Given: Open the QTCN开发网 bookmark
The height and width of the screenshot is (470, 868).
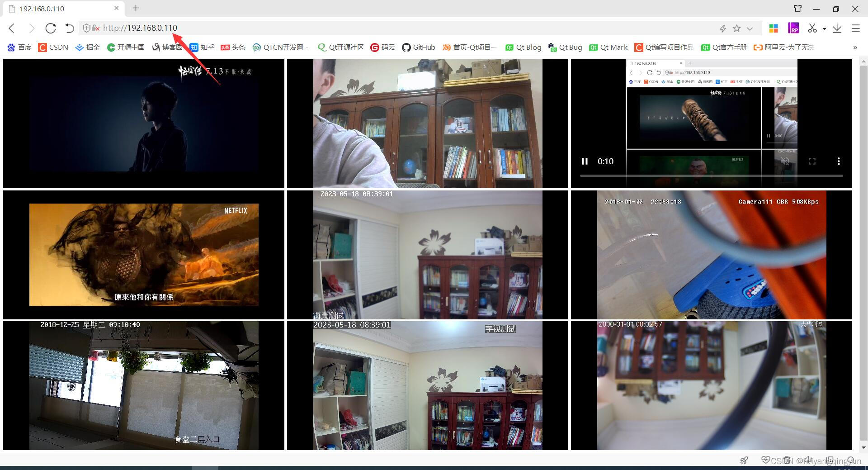Looking at the screenshot, I should coord(280,47).
